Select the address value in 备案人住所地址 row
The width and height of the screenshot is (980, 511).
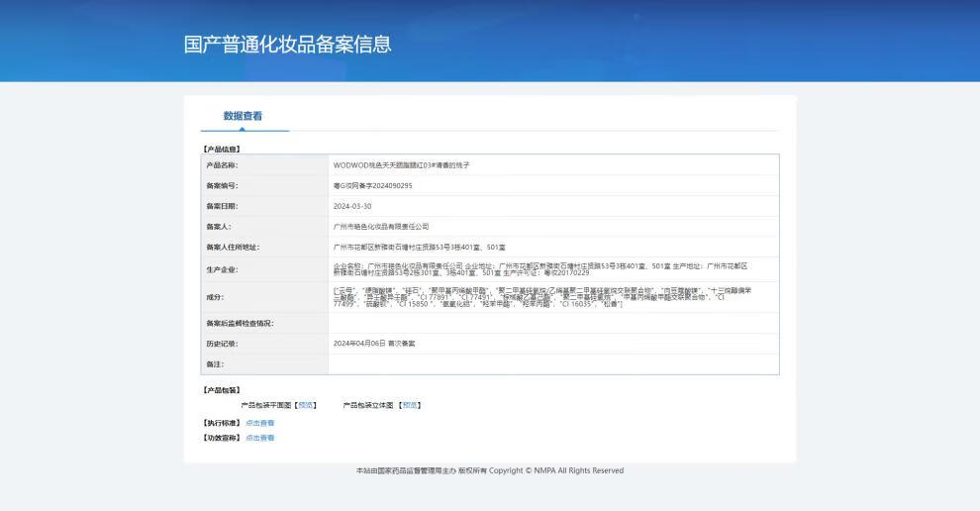tap(420, 247)
